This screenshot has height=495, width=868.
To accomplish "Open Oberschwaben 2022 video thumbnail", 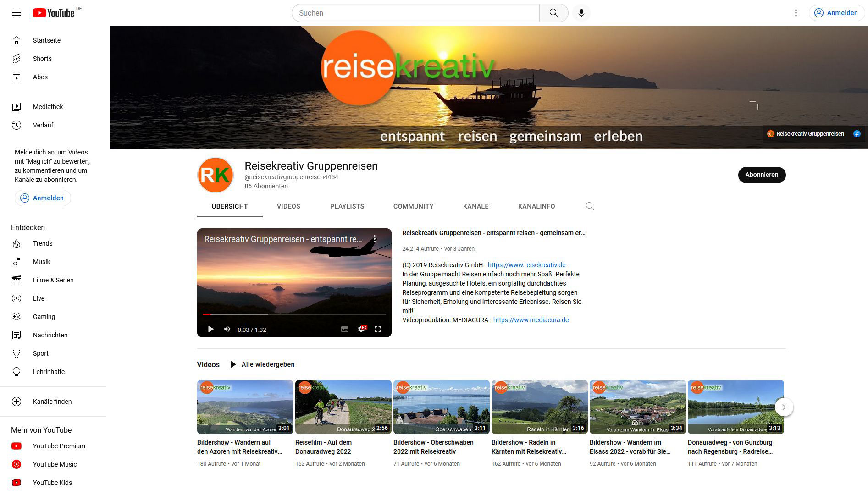I will click(442, 407).
